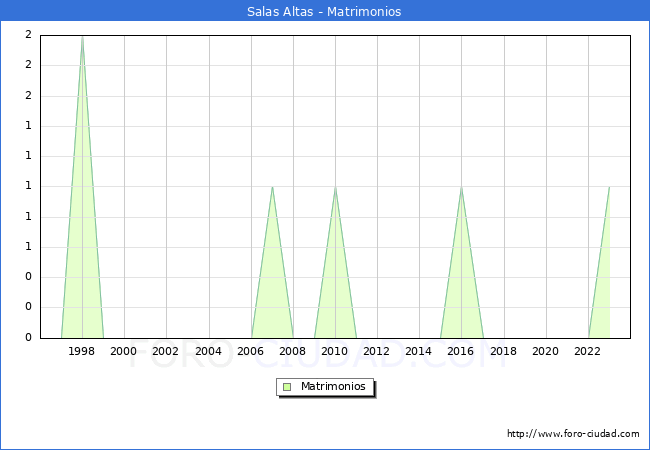Select the 2018 year label
The height and width of the screenshot is (450, 650).
[503, 351]
